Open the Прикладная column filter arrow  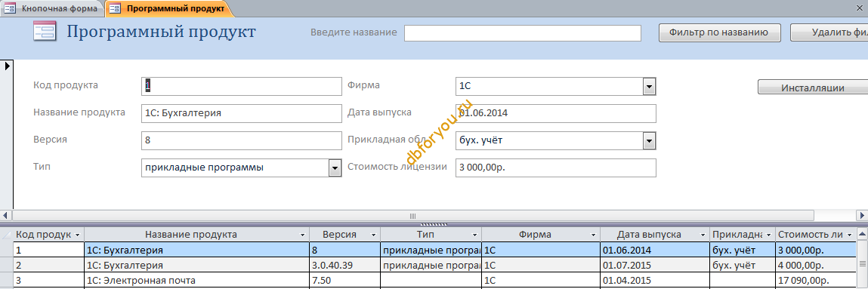point(769,235)
